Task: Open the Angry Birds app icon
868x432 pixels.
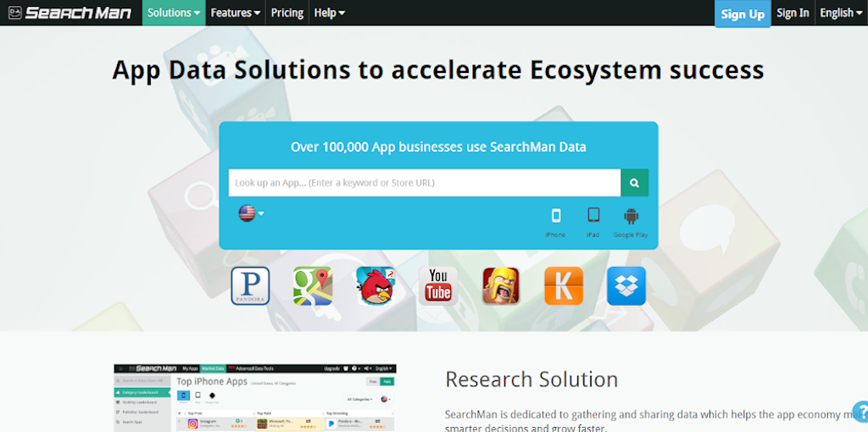Action: pos(376,286)
